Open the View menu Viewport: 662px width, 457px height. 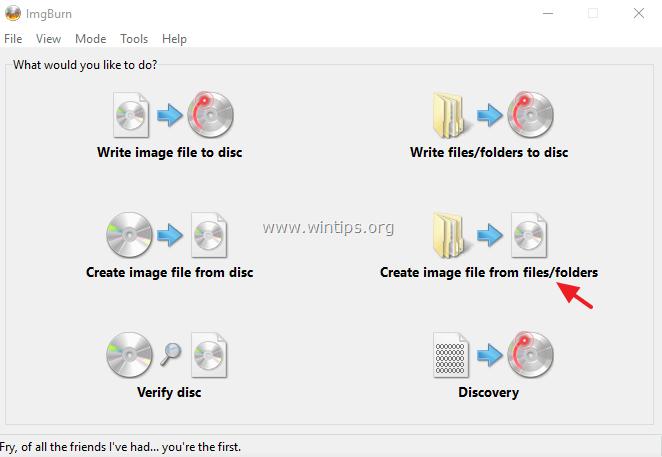coord(48,39)
